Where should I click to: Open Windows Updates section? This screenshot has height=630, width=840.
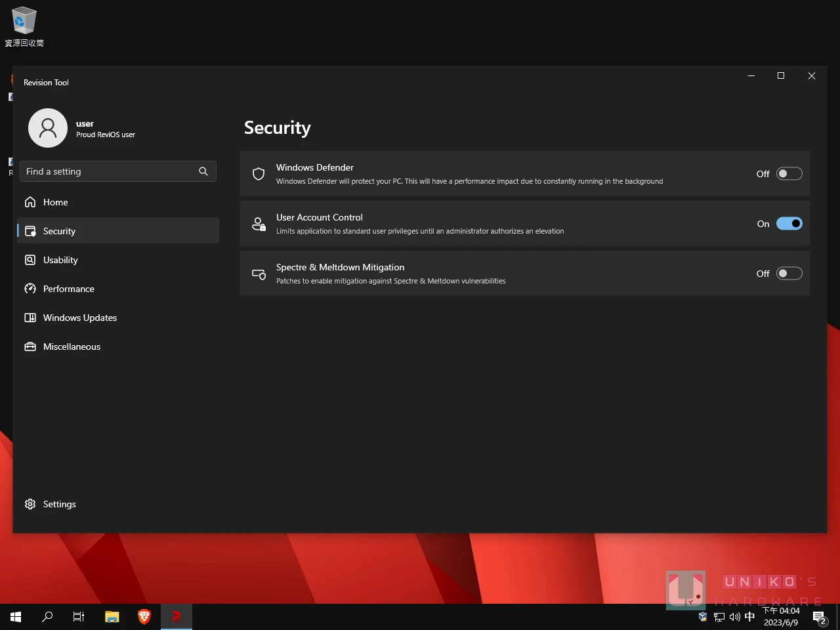(79, 318)
